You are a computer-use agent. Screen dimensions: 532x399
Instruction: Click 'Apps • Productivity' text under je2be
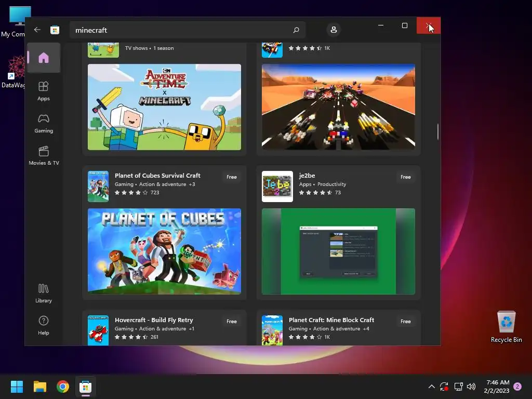322,184
